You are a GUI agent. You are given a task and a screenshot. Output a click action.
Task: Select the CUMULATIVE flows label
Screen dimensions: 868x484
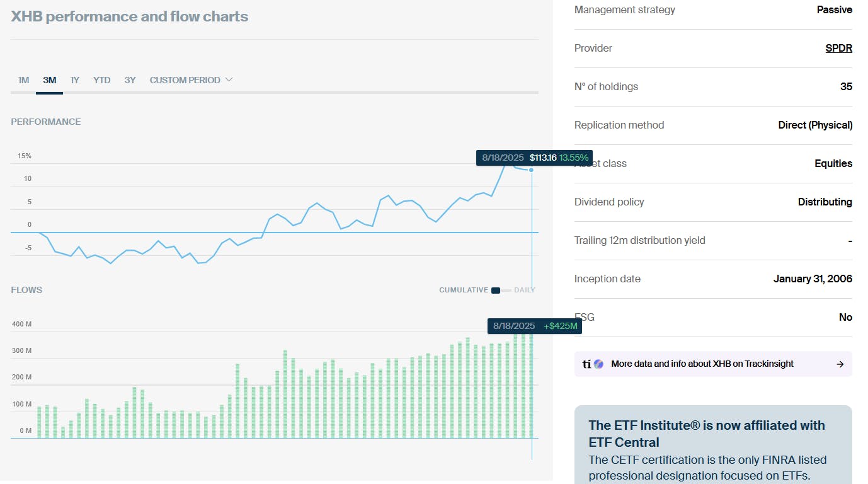tap(464, 291)
